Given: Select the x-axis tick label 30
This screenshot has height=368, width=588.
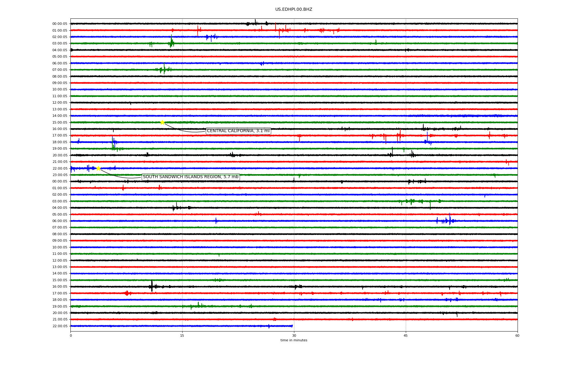Looking at the screenshot, I should click(x=294, y=335).
